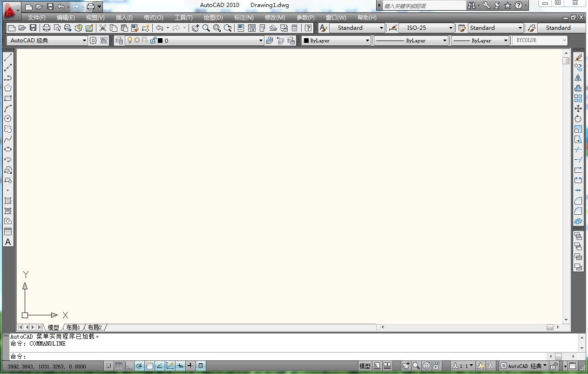Screen dimensions: 588x374
Task: Open the QuickCalc calculator
Action: pos(295,28)
